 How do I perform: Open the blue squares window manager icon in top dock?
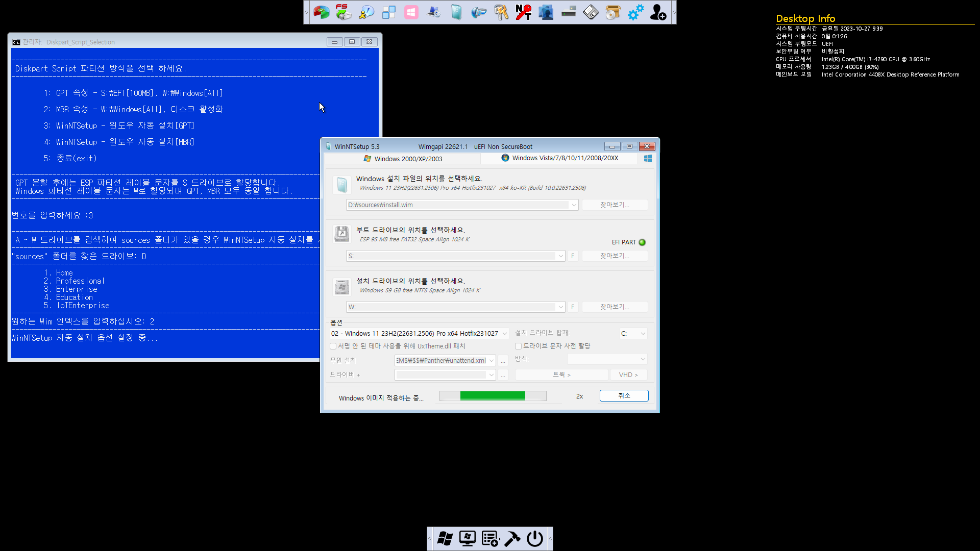(x=389, y=12)
